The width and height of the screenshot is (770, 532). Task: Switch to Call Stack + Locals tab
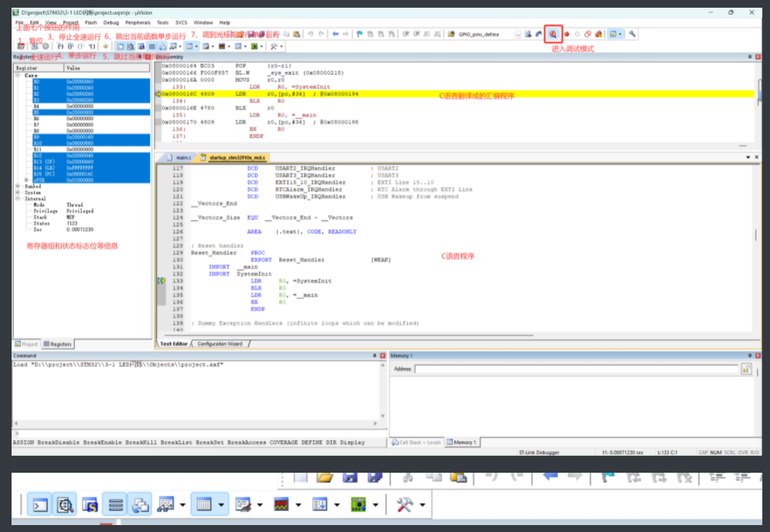pos(417,443)
